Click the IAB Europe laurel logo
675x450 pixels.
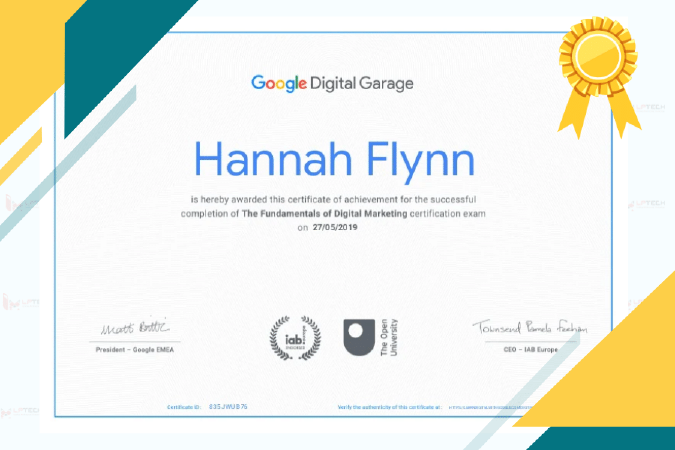click(x=295, y=338)
